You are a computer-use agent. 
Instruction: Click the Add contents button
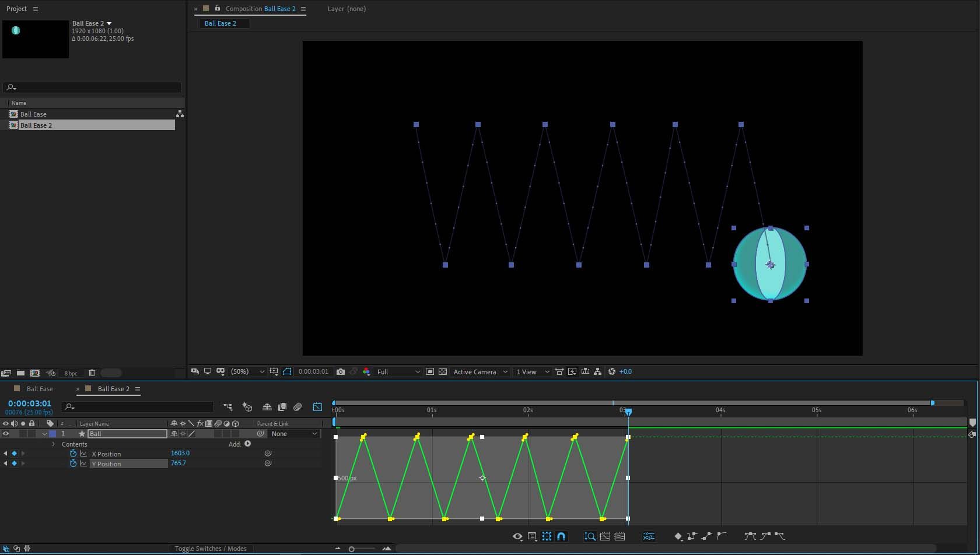(x=248, y=444)
